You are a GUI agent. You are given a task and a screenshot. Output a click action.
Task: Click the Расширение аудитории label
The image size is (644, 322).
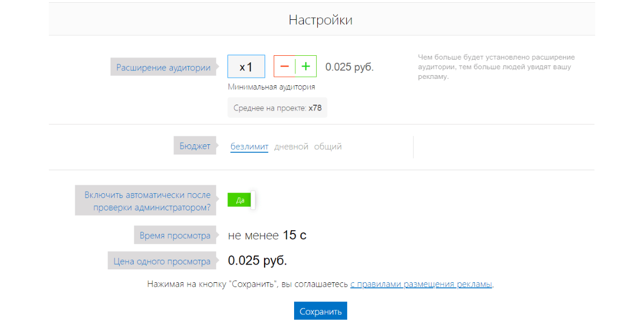click(164, 68)
